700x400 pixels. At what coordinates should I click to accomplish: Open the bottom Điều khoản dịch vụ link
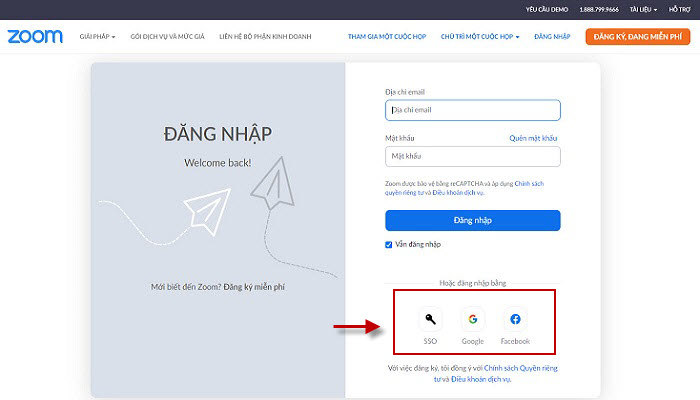point(480,379)
